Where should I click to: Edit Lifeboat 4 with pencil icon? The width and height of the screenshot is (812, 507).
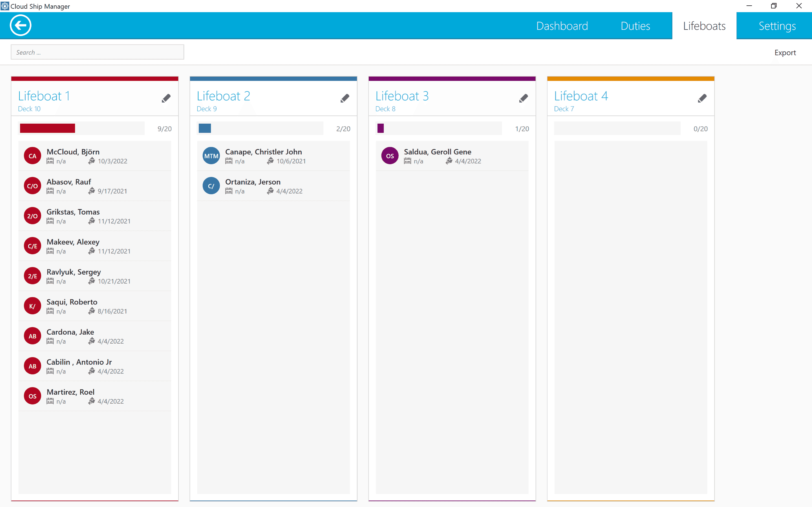pyautogui.click(x=702, y=98)
